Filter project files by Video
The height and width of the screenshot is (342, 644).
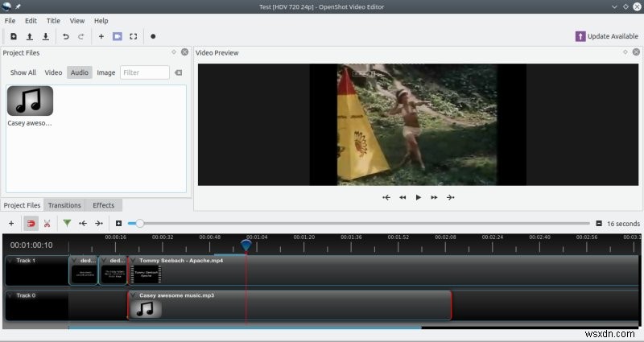click(x=53, y=72)
